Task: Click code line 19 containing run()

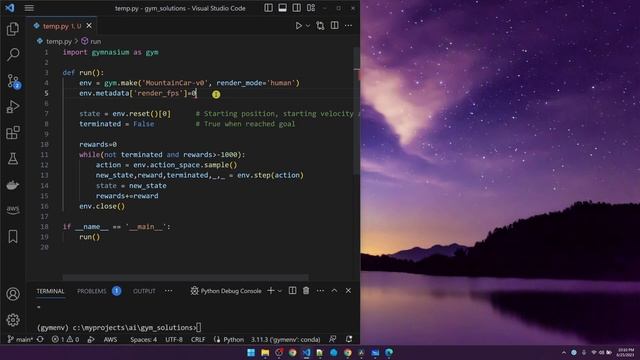Action: [89, 237]
